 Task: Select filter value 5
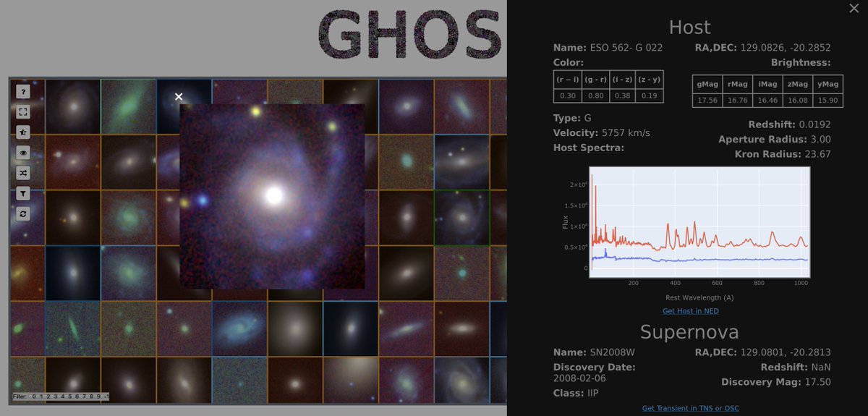click(x=70, y=396)
